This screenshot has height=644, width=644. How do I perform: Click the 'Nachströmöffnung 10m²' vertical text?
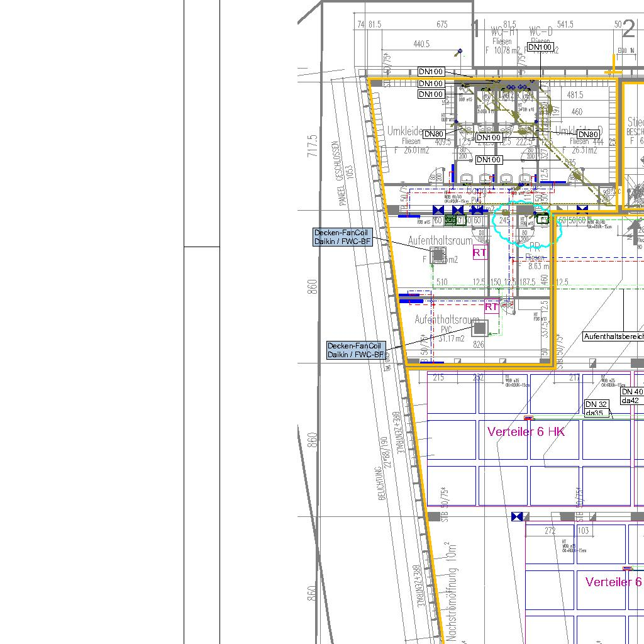coord(452,591)
